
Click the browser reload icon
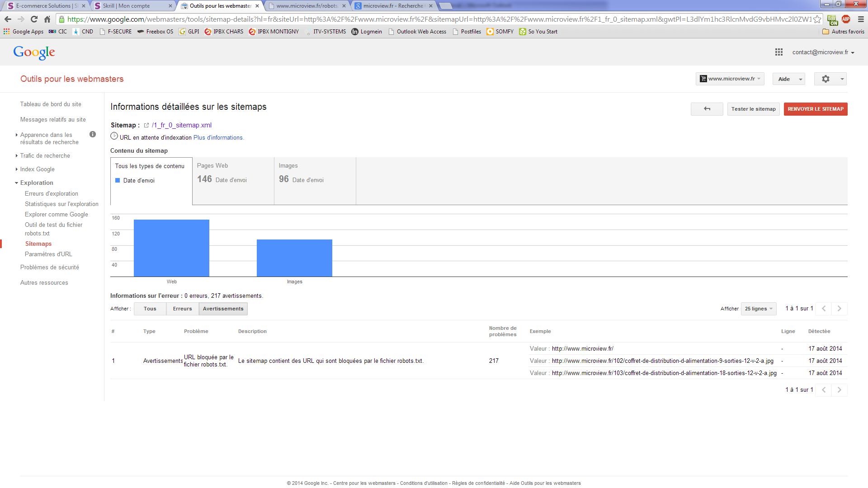tap(34, 19)
